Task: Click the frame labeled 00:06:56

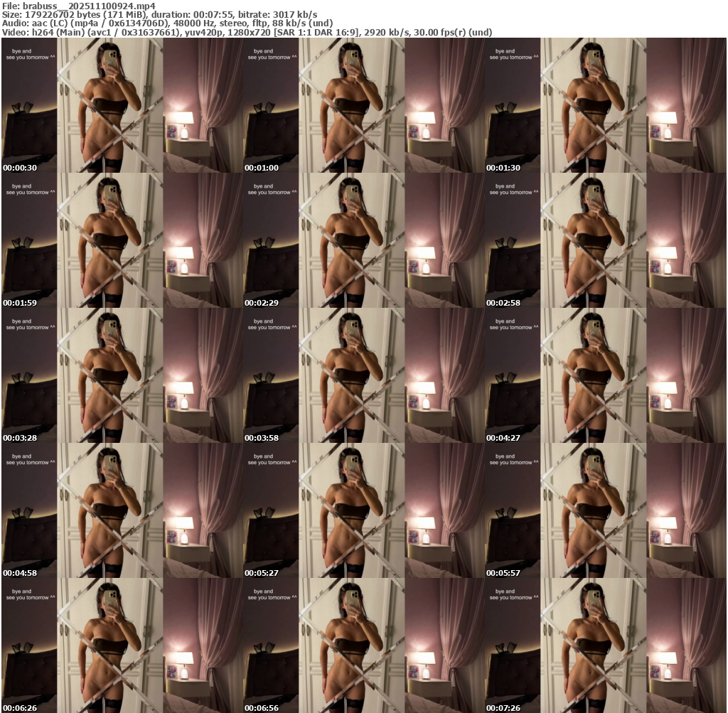Action: [364, 645]
